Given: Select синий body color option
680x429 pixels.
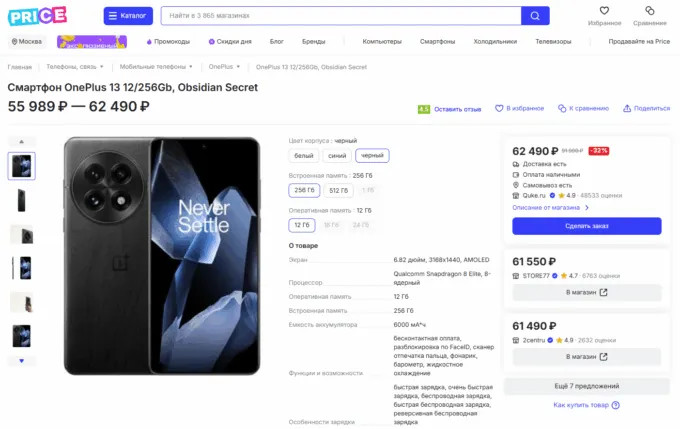Looking at the screenshot, I should pos(336,155).
